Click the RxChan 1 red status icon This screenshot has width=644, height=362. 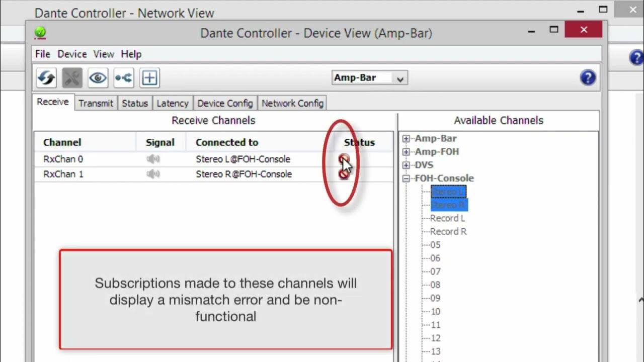click(x=344, y=174)
